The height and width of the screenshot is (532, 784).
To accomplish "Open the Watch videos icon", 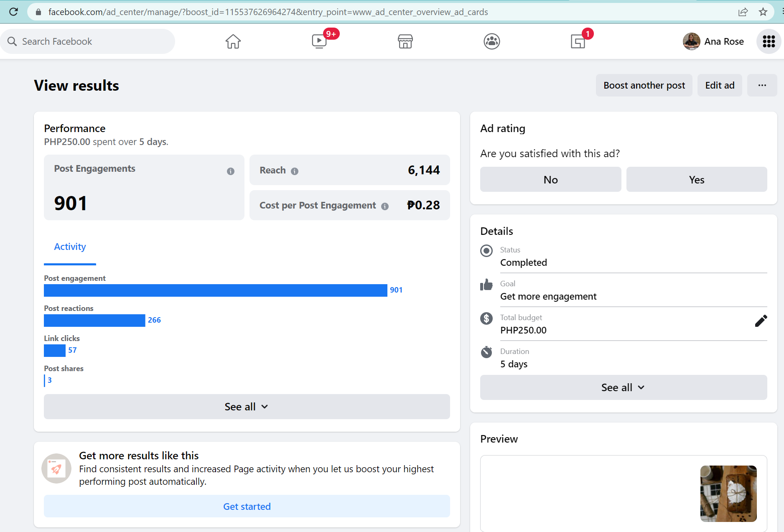I will [x=319, y=41].
